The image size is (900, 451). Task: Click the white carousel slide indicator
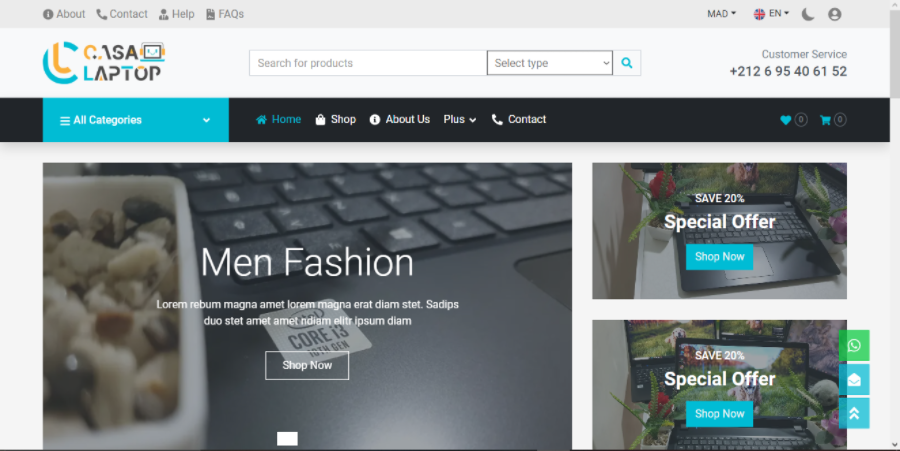coord(287,439)
